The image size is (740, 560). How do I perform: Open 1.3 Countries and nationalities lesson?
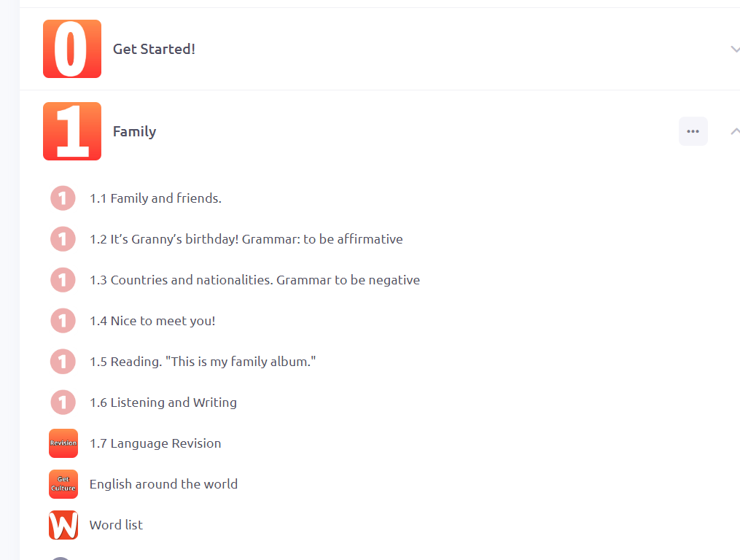[x=254, y=280]
